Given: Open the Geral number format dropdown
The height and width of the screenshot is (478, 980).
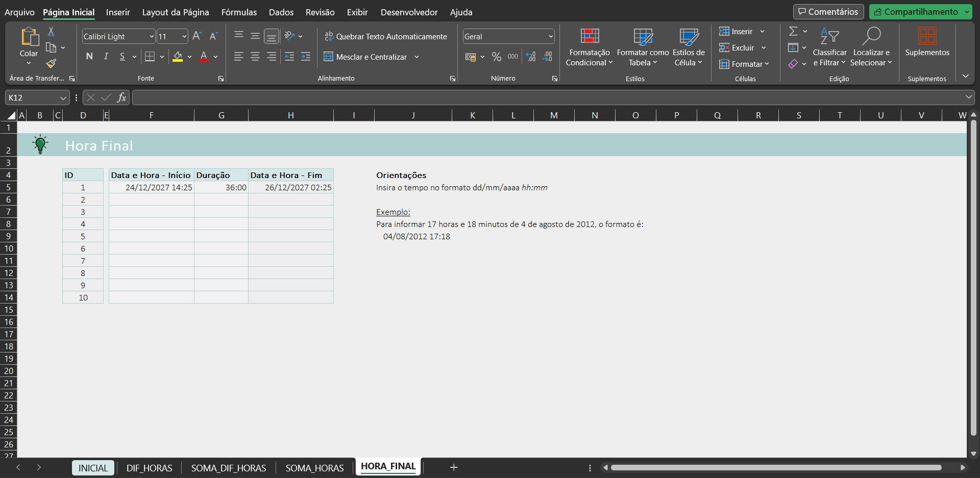Looking at the screenshot, I should click(550, 36).
